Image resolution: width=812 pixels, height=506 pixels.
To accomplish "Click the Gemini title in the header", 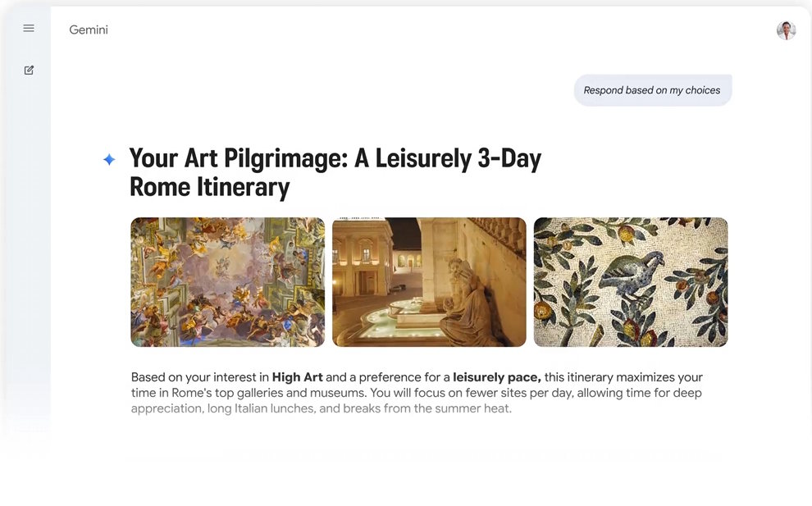I will pyautogui.click(x=89, y=30).
